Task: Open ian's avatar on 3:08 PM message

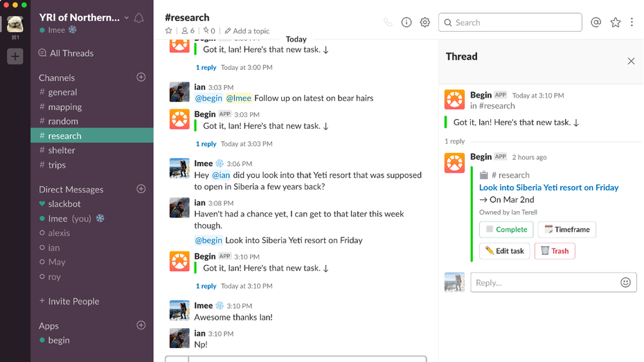Action: 179,207
